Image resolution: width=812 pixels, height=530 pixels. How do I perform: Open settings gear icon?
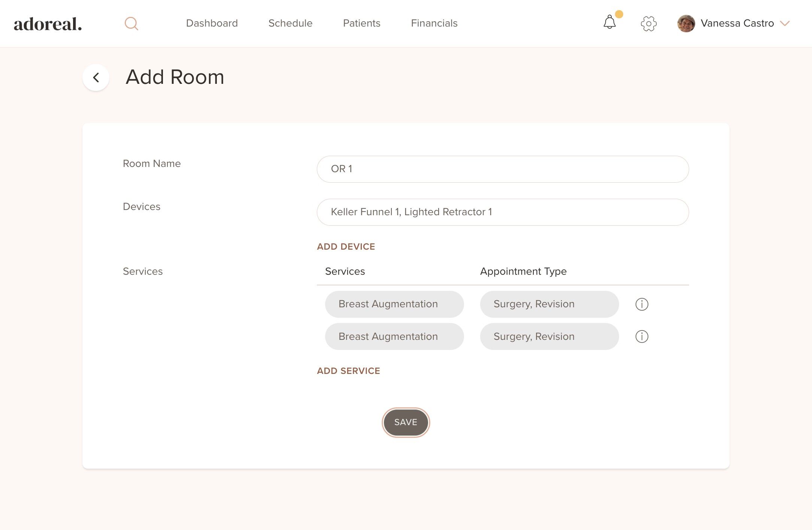(x=648, y=24)
